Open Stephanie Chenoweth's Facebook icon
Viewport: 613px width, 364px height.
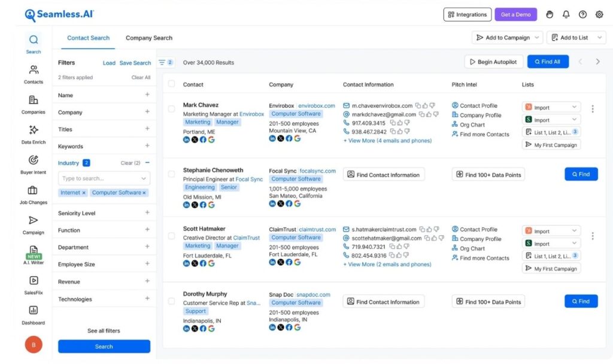point(203,205)
